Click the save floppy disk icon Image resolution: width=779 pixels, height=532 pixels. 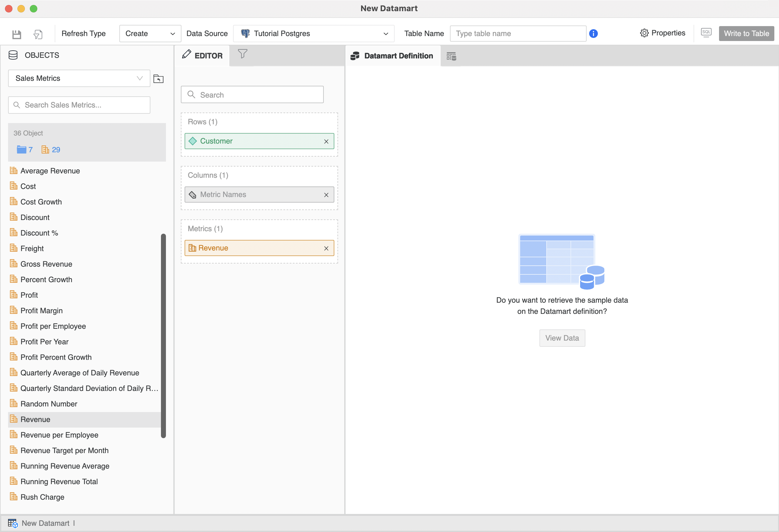(16, 34)
